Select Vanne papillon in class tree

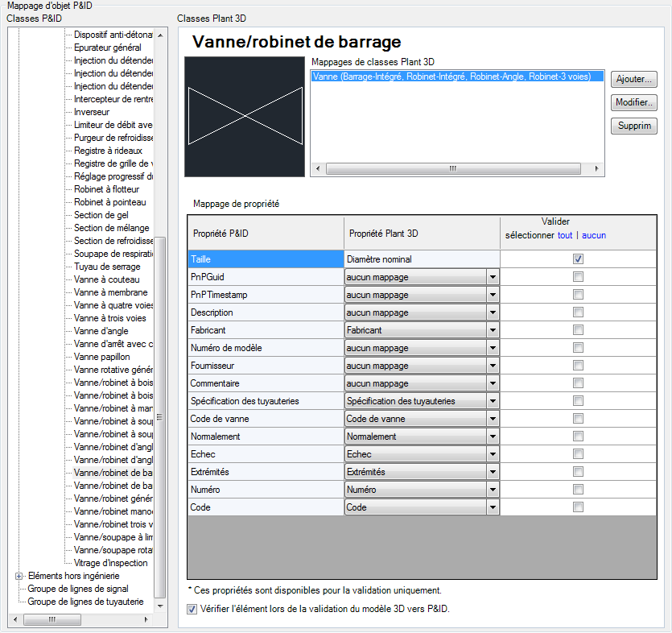[x=101, y=357]
